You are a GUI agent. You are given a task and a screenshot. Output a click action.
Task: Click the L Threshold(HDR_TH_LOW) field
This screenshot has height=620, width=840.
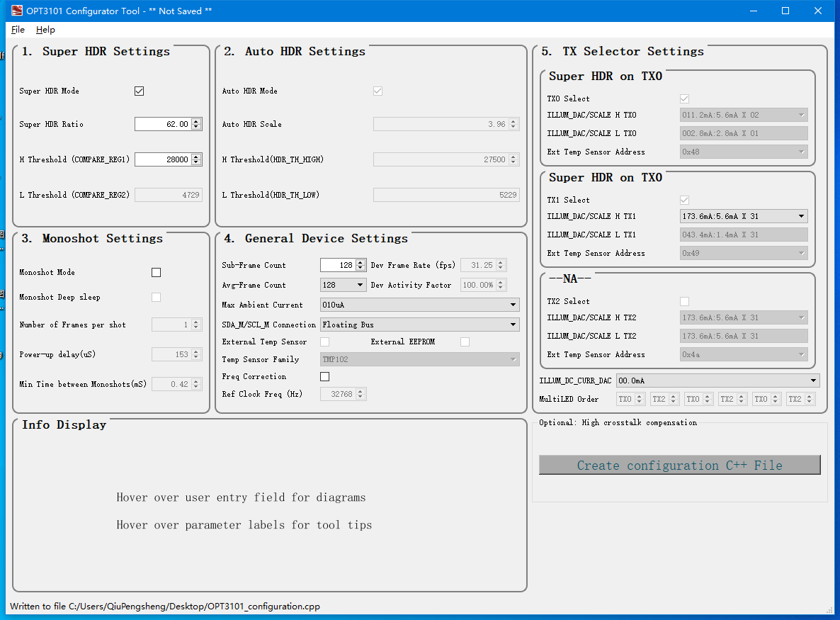[x=446, y=195]
